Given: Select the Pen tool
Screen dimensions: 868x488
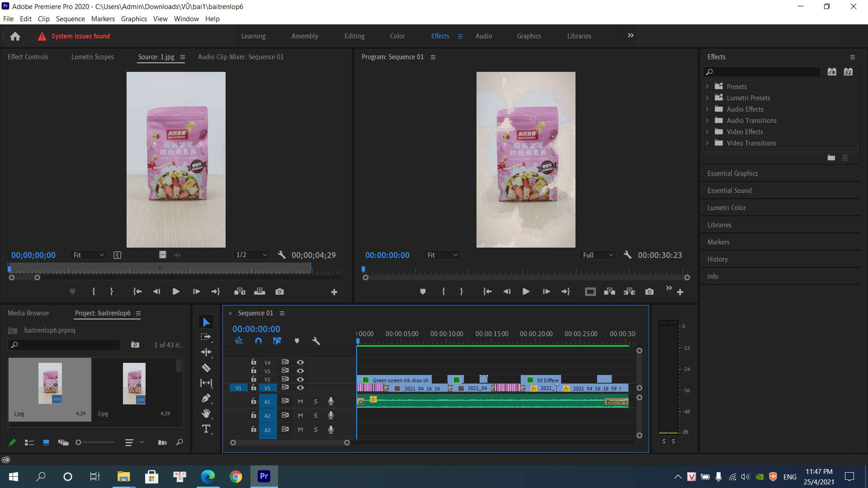Looking at the screenshot, I should (x=206, y=398).
